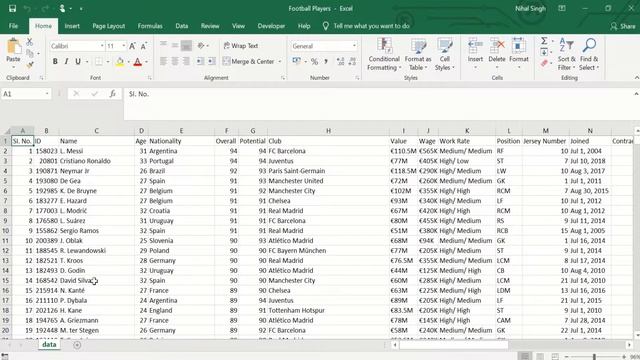Screen dimensions: 640x360
Task: Switch to the Data ribbon tab
Action: 182,26
